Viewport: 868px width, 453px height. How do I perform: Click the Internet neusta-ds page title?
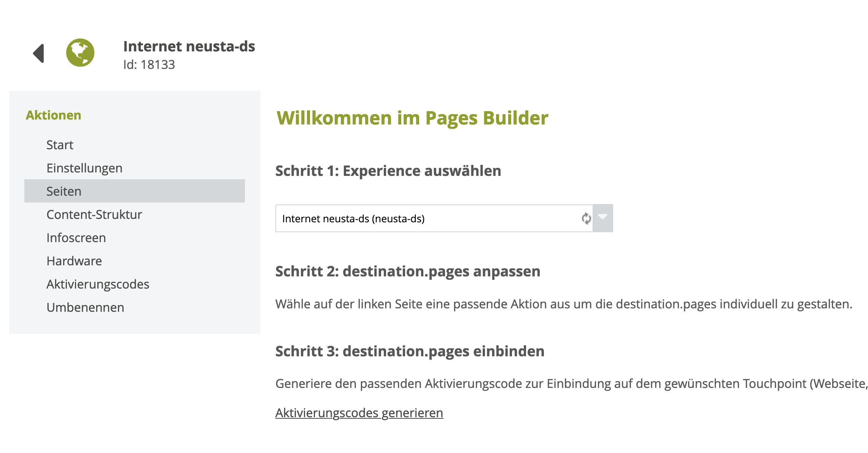pos(189,46)
